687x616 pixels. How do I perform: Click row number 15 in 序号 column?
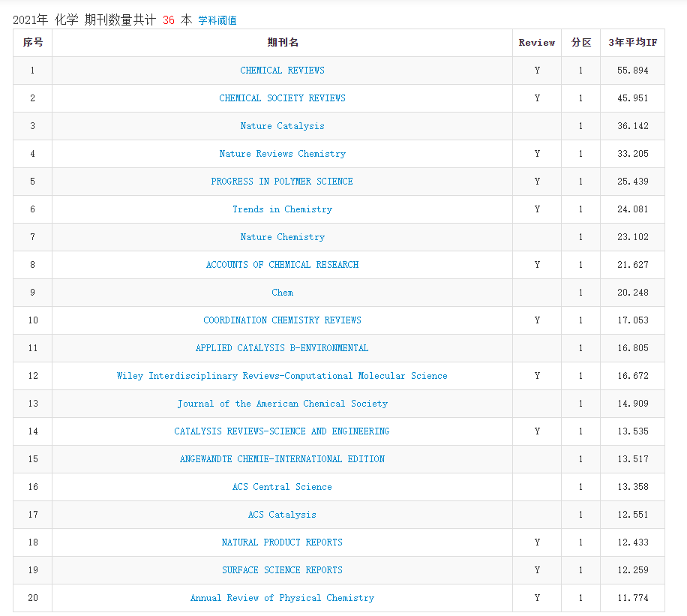click(33, 459)
